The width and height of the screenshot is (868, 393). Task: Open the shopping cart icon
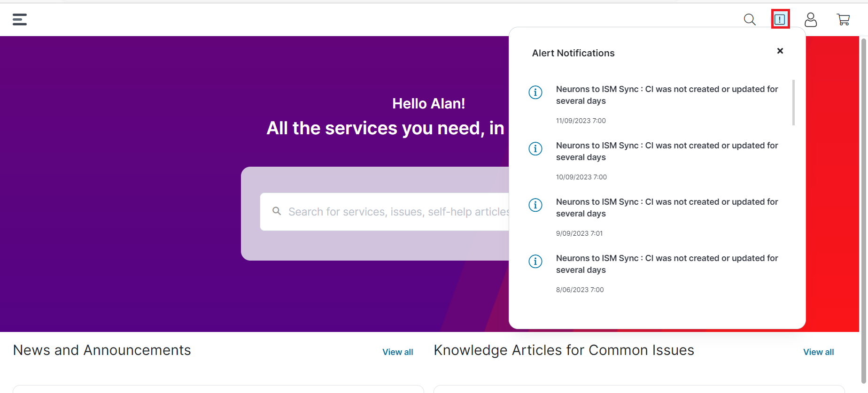pyautogui.click(x=844, y=19)
